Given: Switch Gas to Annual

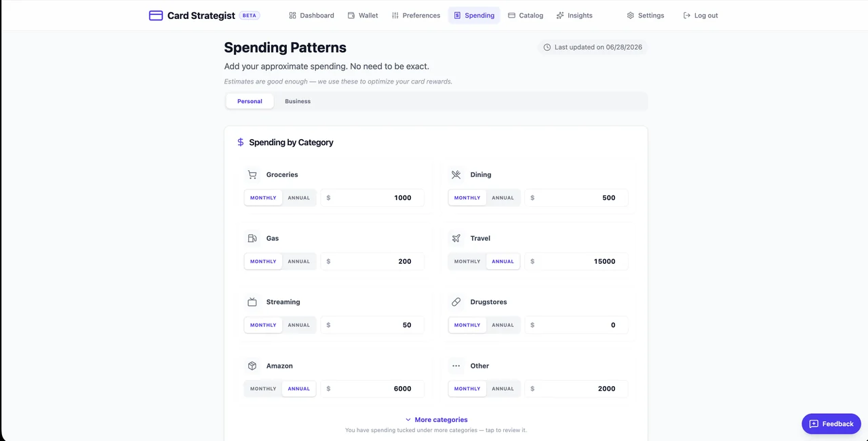Looking at the screenshot, I should 299,261.
